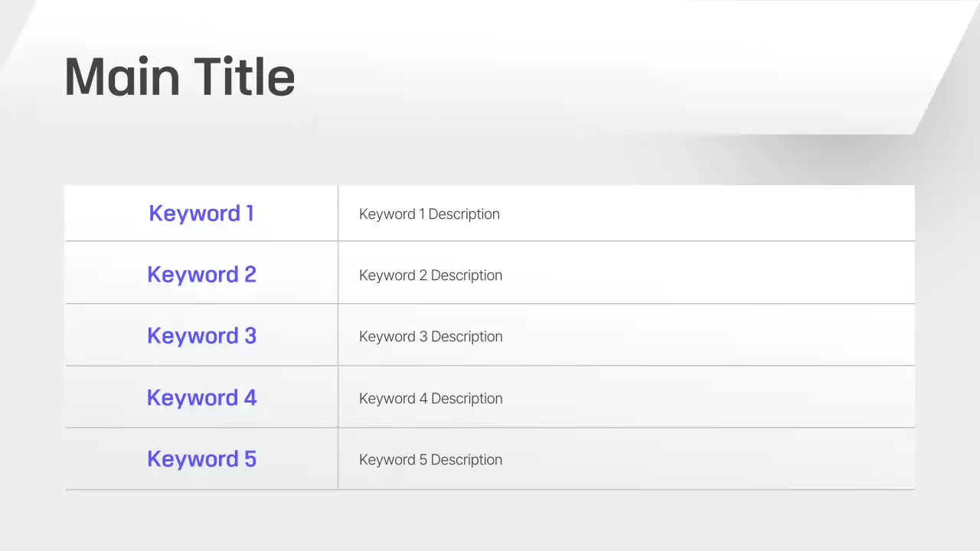Select the Keyword 2 label
980x551 pixels.
(x=201, y=275)
